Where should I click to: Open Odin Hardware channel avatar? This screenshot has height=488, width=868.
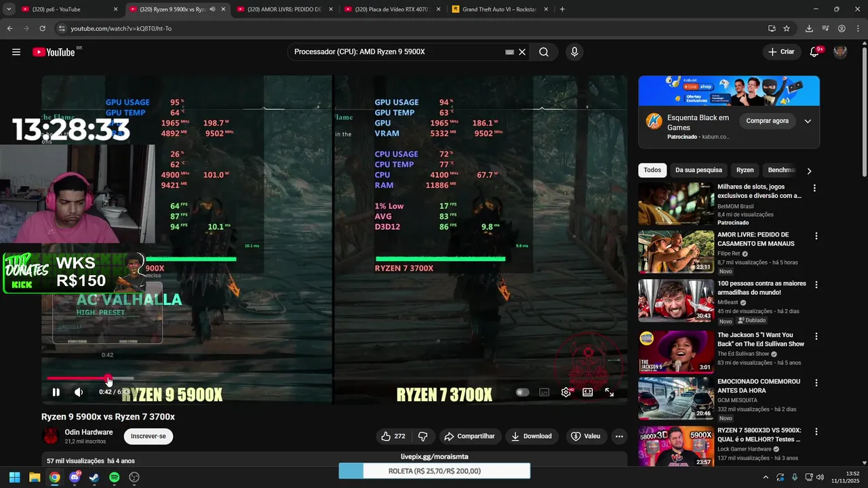pyautogui.click(x=50, y=436)
